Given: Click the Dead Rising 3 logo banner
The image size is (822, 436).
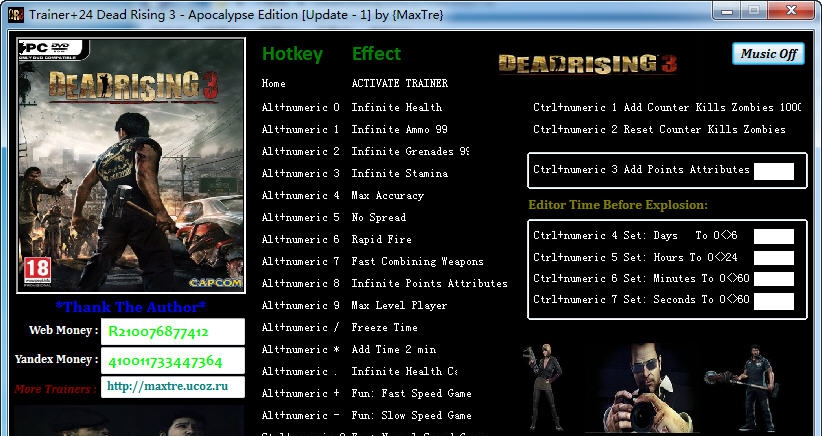Looking at the screenshot, I should pos(588,63).
